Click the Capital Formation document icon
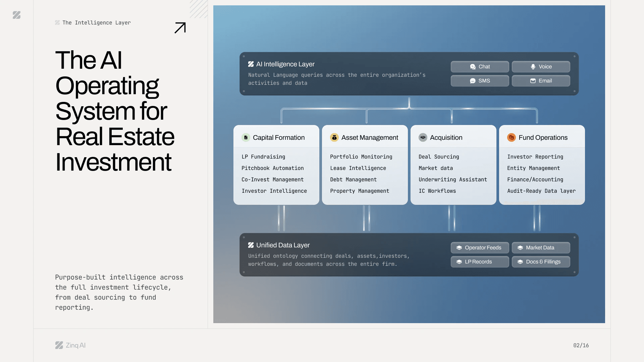 click(x=246, y=137)
